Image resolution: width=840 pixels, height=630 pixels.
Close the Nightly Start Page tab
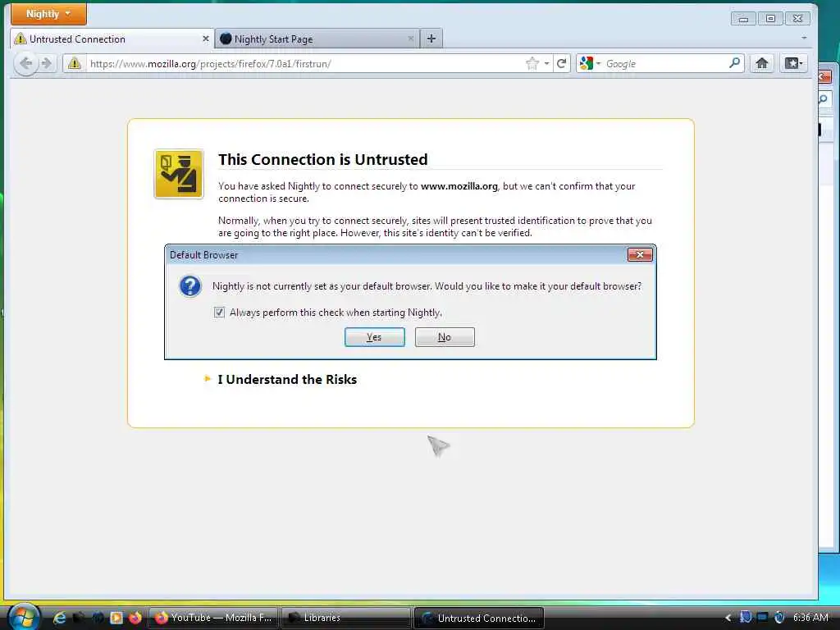410,39
